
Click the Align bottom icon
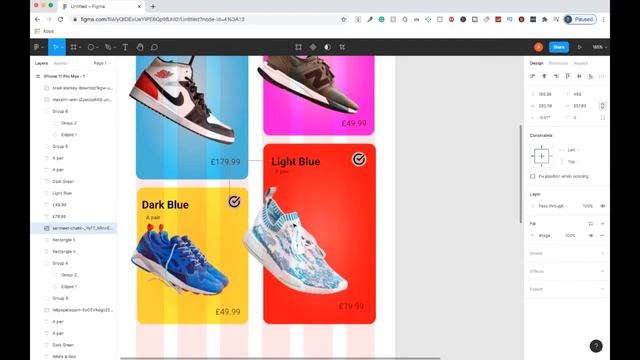coord(591,76)
